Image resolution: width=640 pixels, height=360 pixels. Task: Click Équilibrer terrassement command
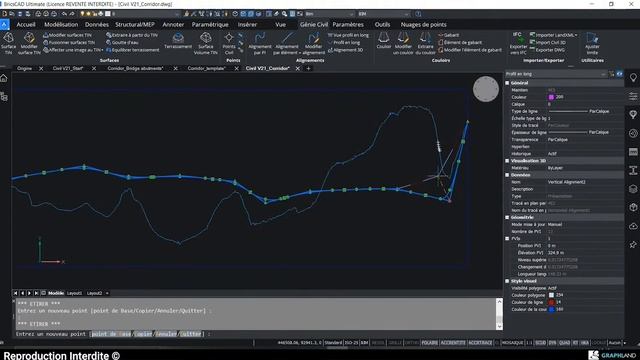coord(133,50)
